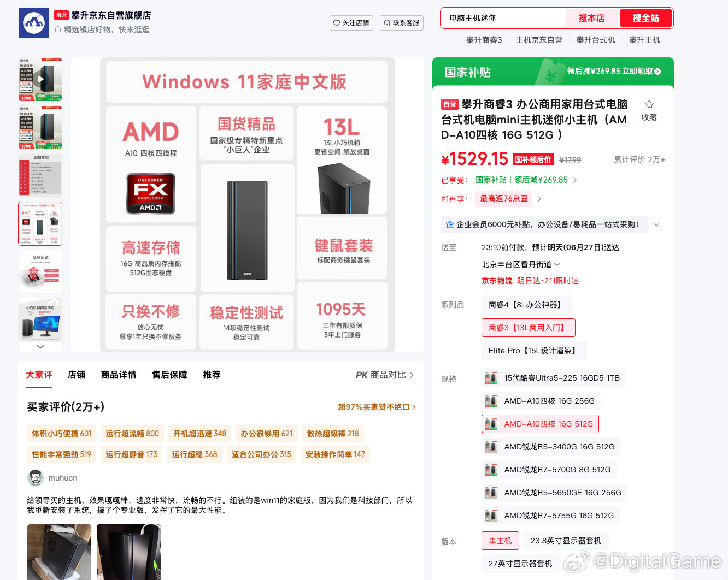Screen dimensions: 728x580
Task: Switch to the 售后保障 tab
Action: (x=169, y=375)
